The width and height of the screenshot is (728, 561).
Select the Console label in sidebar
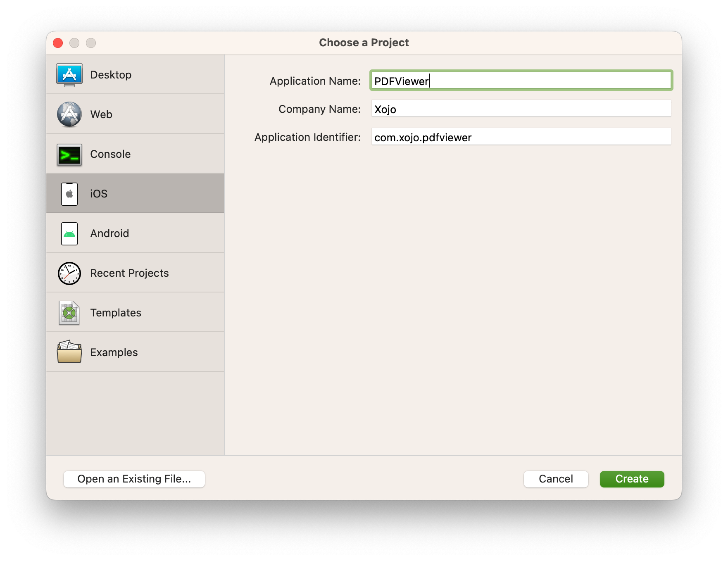tap(110, 154)
